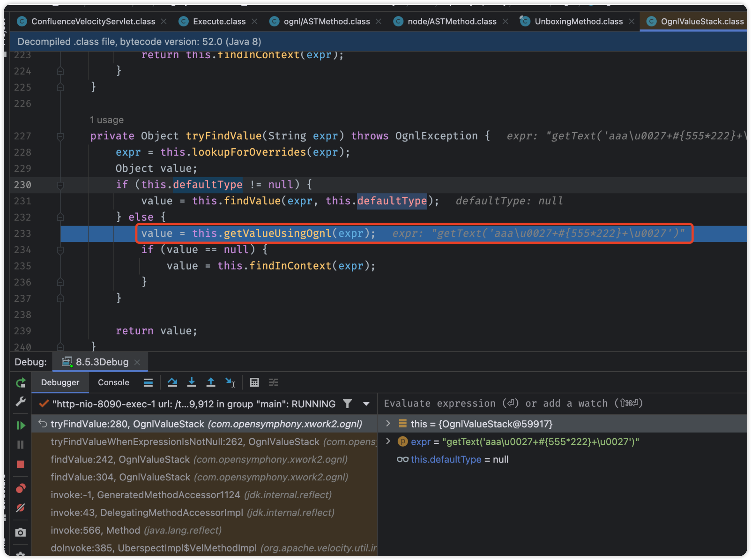The image size is (751, 560).
Task: Select GeneratedMethodAccessor1124 invoke frame
Action: click(205, 495)
